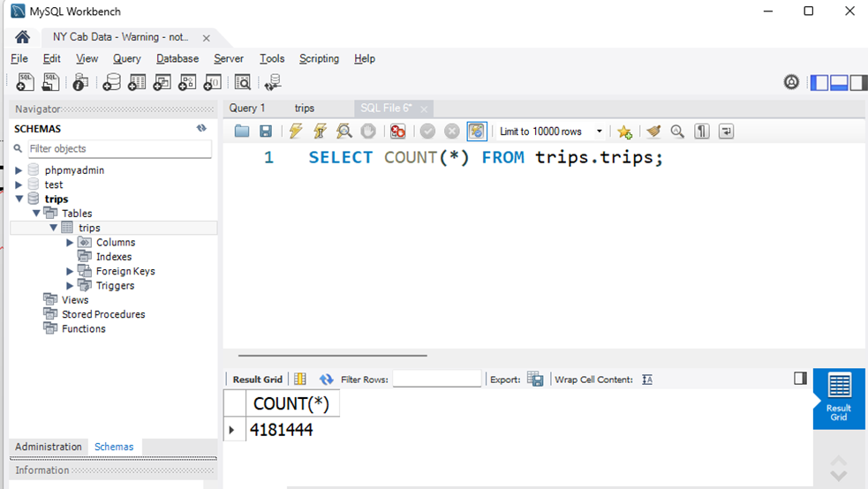Screen dimensions: 868x489
Task: Switch to the Query 1 tab
Action: 247,109
